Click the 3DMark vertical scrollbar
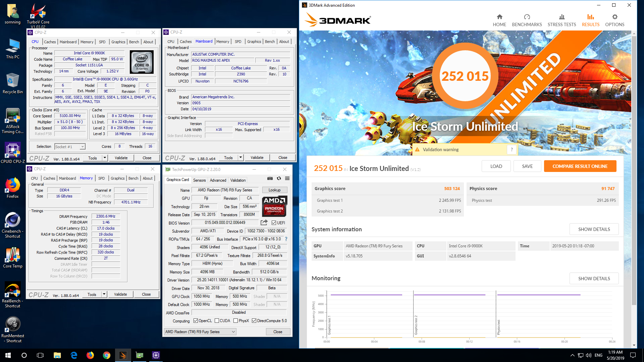 (x=634, y=171)
